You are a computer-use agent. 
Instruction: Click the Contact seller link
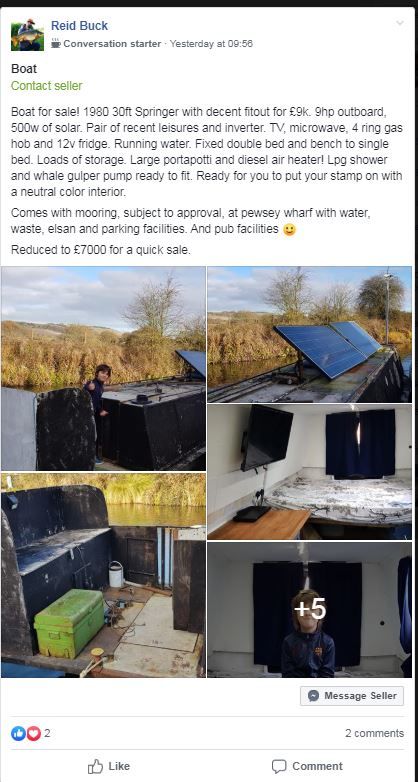point(46,86)
